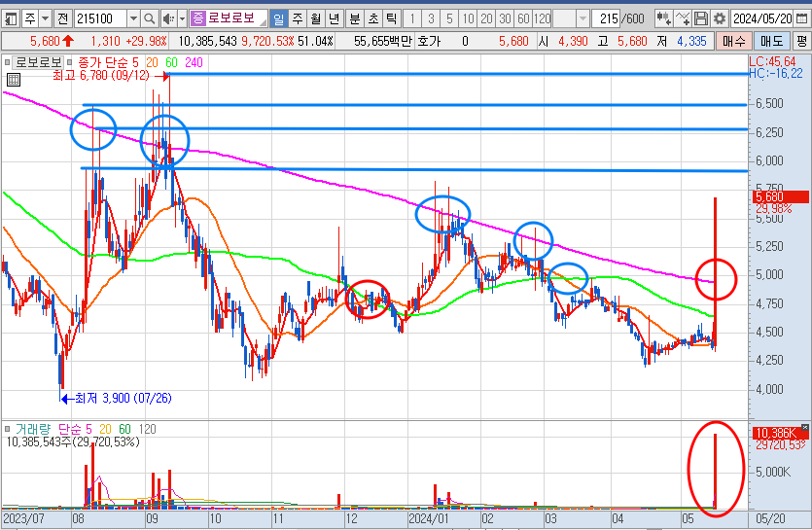Expand the speaker options dropdown arrow
This screenshot has height=530, width=812.
coord(182,19)
